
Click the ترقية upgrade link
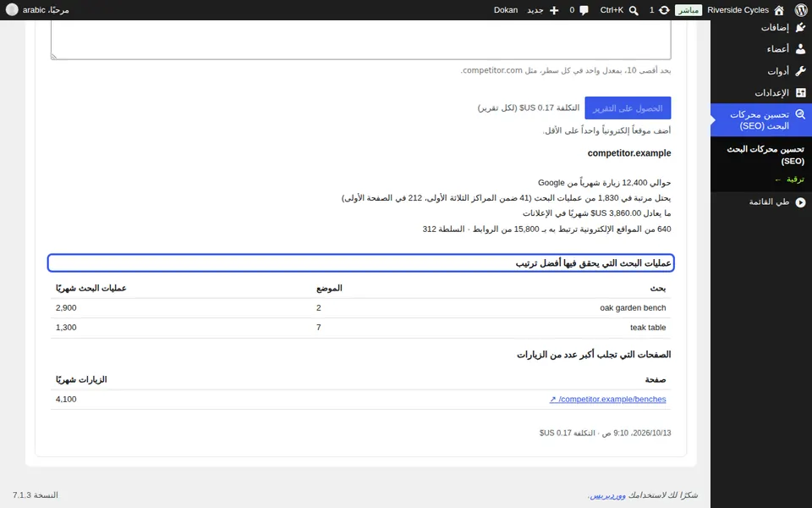point(790,179)
